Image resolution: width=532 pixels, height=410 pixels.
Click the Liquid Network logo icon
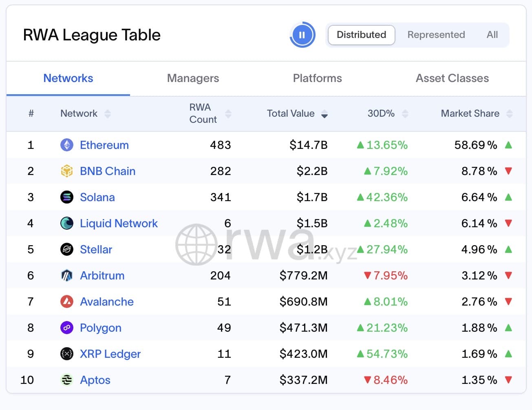(x=67, y=223)
